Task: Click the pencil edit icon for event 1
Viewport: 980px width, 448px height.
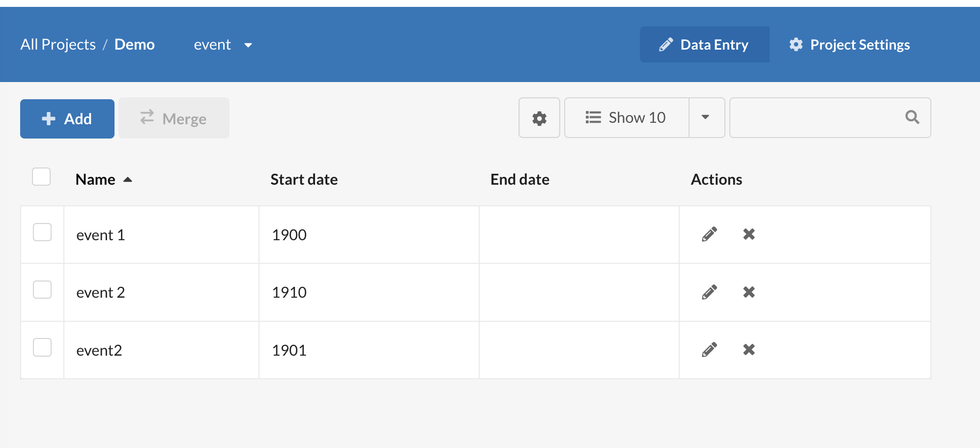Action: point(709,234)
